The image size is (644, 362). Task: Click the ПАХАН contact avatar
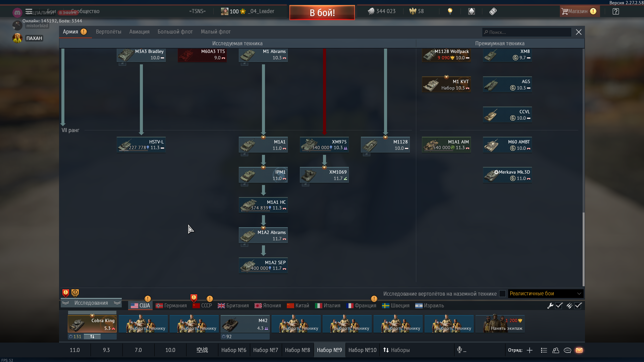click(x=17, y=38)
